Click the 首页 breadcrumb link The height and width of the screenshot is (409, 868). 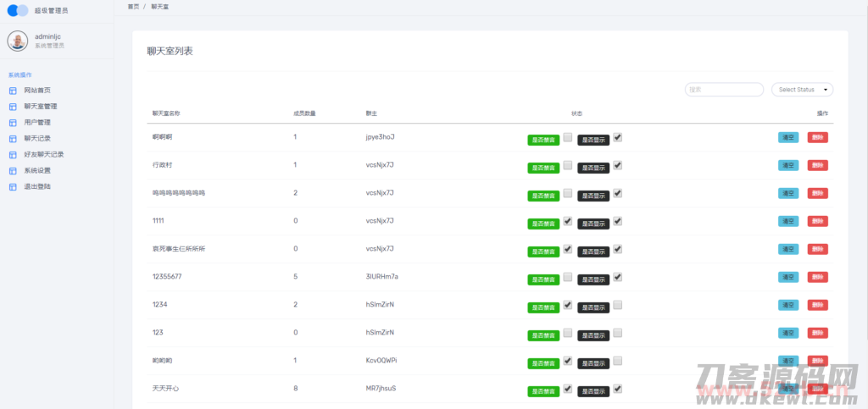(133, 6)
